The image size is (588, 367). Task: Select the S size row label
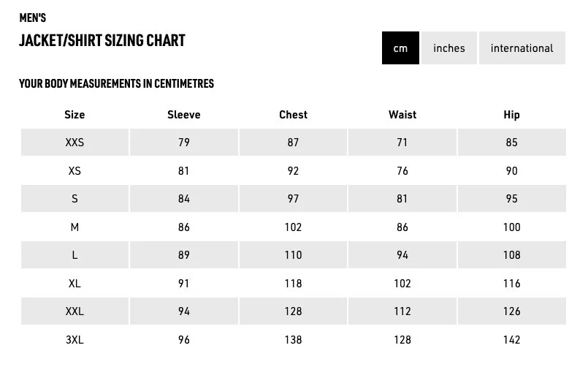click(75, 199)
